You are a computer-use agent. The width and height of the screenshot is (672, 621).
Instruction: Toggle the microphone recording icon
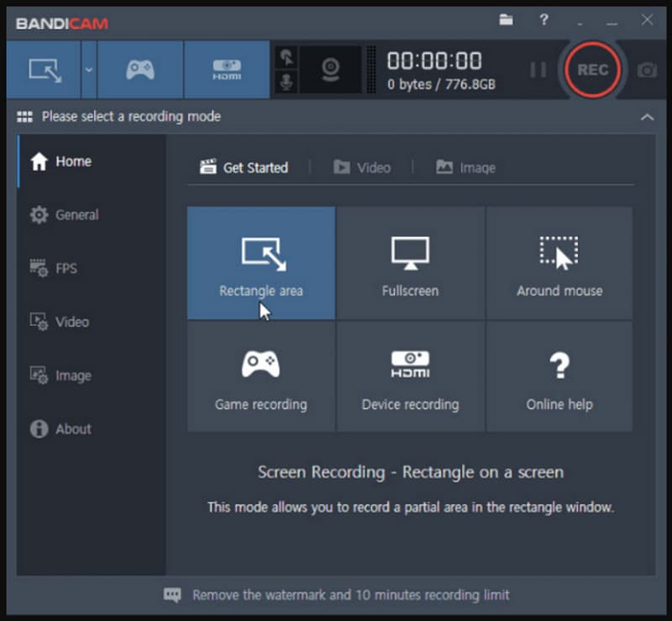pyautogui.click(x=287, y=82)
